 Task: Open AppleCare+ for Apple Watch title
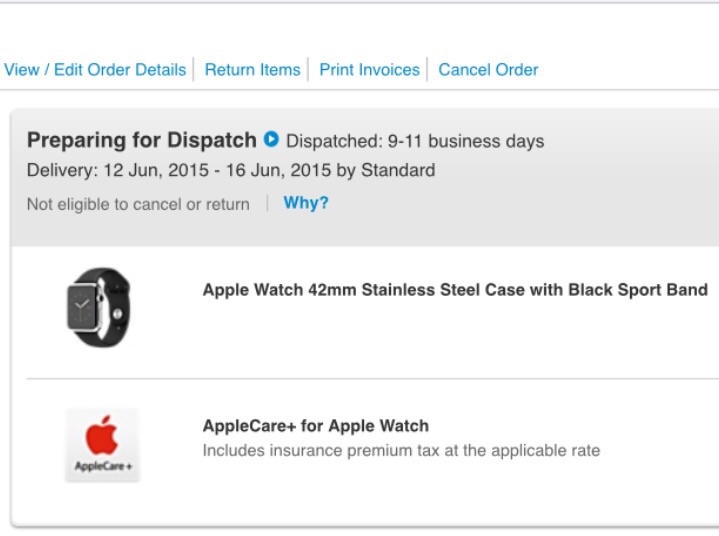[x=315, y=426]
